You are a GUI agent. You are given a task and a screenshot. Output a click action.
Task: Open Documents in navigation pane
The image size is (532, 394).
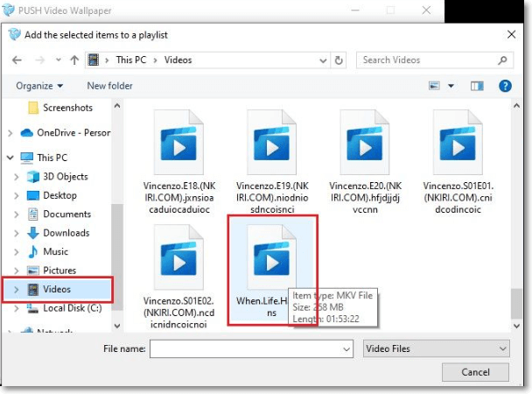(x=59, y=215)
